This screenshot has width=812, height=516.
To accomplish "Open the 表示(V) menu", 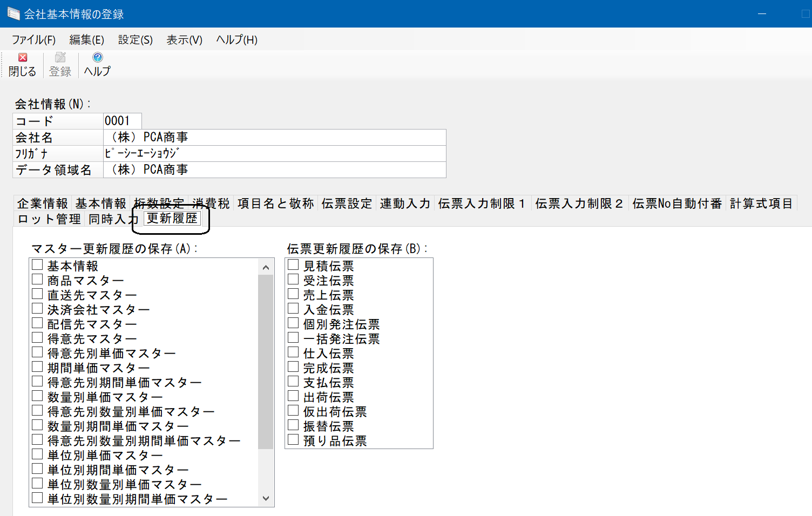I will (184, 40).
